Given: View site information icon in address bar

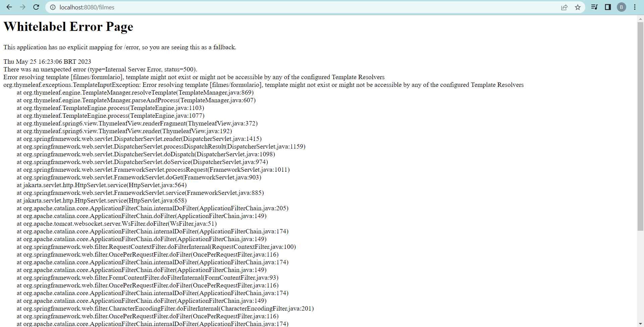Looking at the screenshot, I should point(53,7).
